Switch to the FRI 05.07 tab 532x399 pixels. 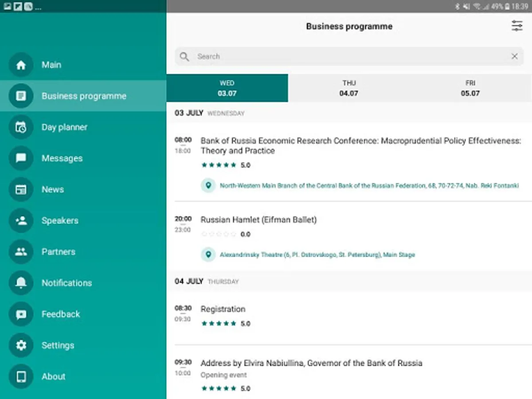[470, 88]
